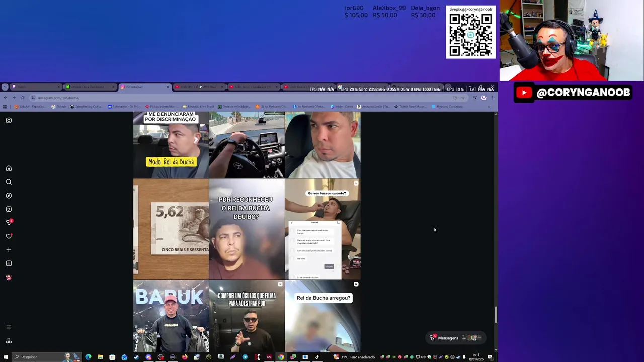The width and height of the screenshot is (644, 362).
Task: Open the 5,62 banknote post
Action: 171,229
